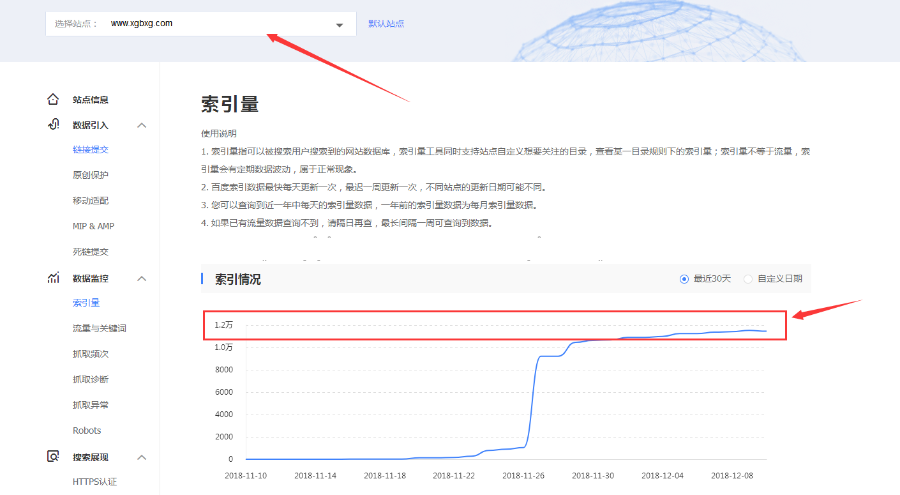Open the Robots sidebar item
Viewport: 900px width, 495px height.
(x=87, y=430)
